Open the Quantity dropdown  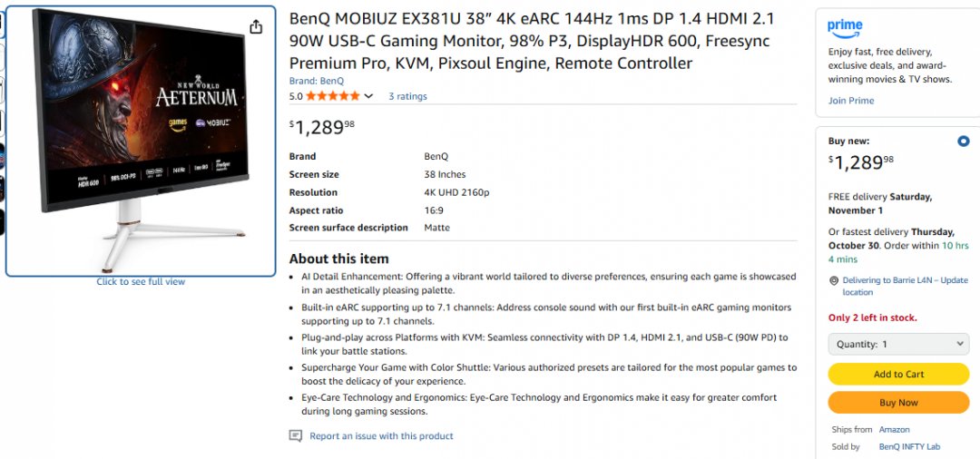click(x=898, y=345)
